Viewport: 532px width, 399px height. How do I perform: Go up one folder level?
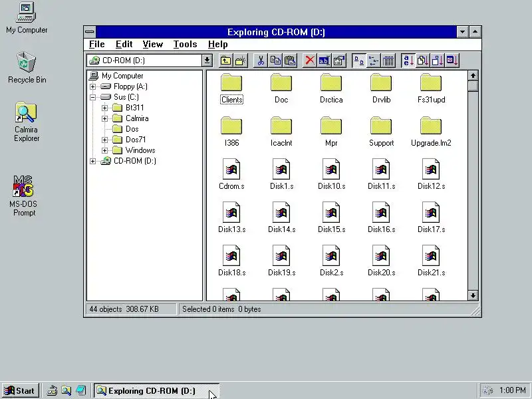(x=225, y=61)
